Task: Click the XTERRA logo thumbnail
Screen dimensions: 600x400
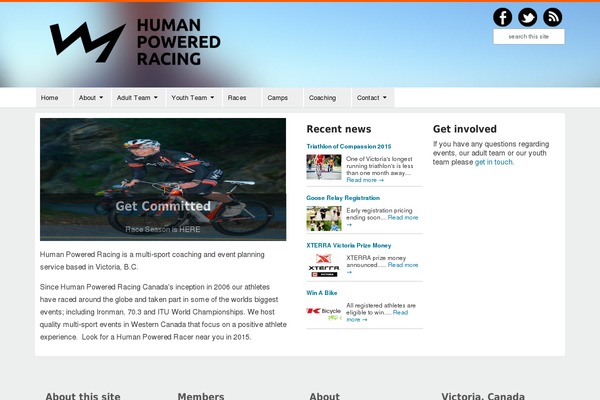Action: 324,265
